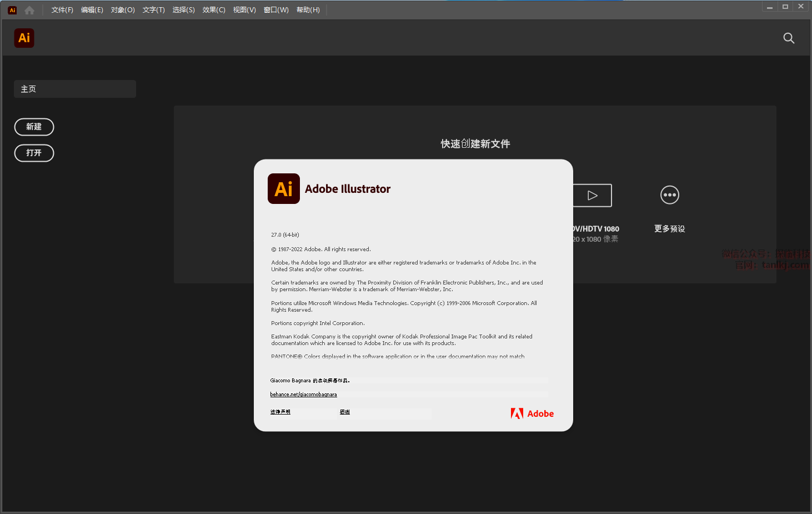Click the small Ai icon in title bar
This screenshot has height=514, width=812.
pos(12,10)
